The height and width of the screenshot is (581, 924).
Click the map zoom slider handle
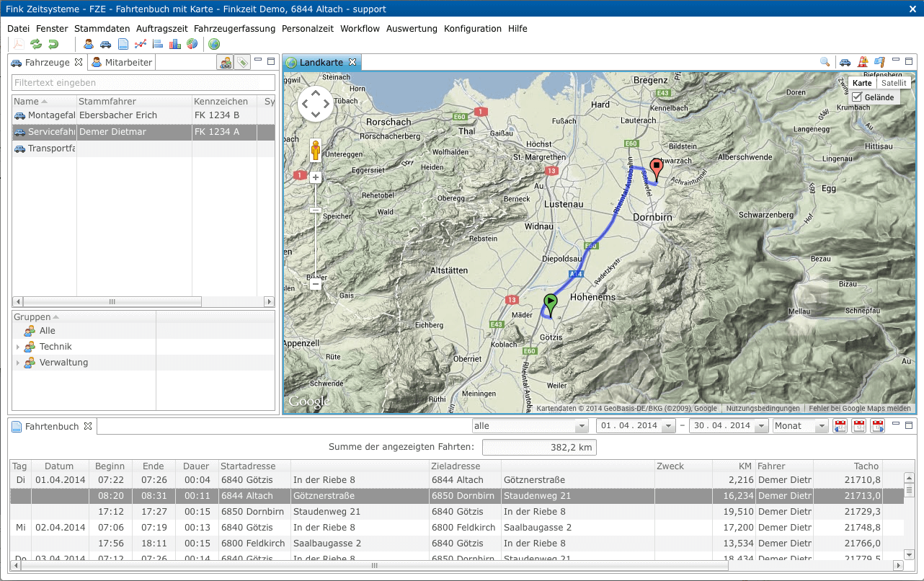[x=315, y=210]
